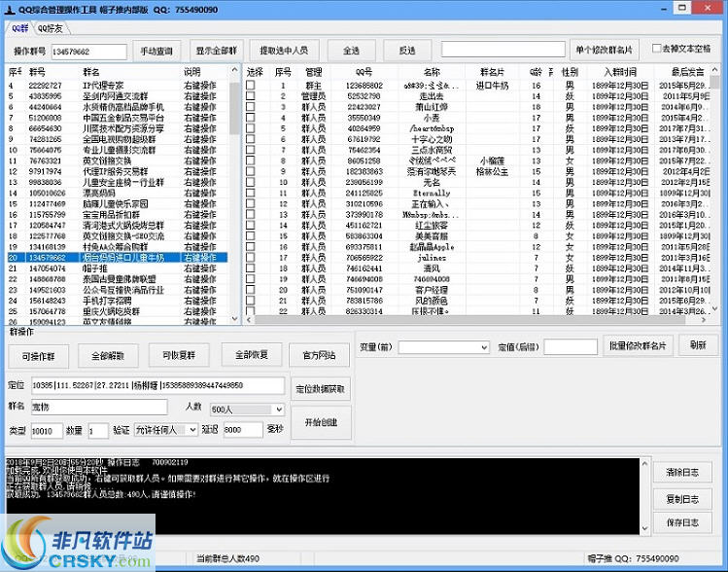728x572 pixels.
Task: Click the member list vertical scrollbar up arrow
Action: click(x=715, y=70)
